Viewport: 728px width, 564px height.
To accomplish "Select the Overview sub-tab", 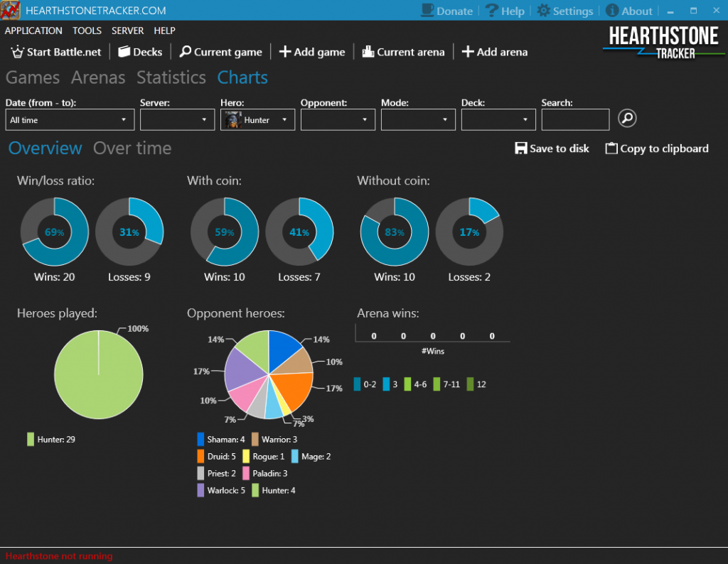I will 45,148.
